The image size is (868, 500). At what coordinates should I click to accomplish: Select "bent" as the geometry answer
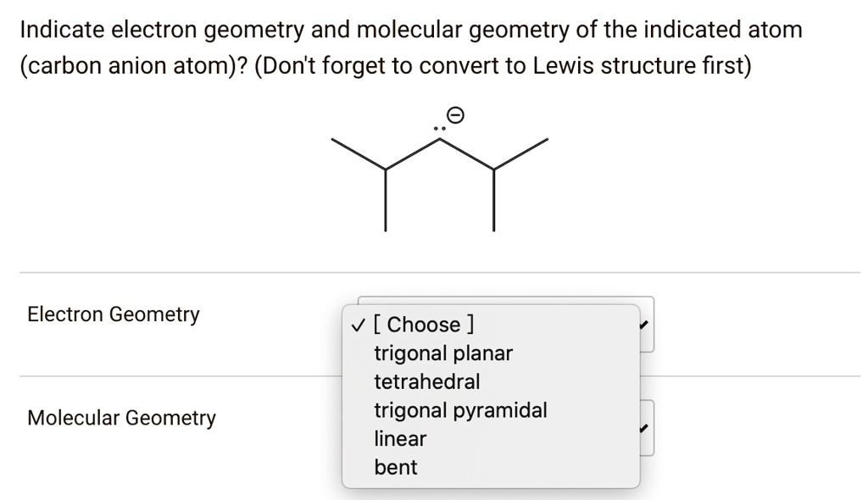click(394, 467)
